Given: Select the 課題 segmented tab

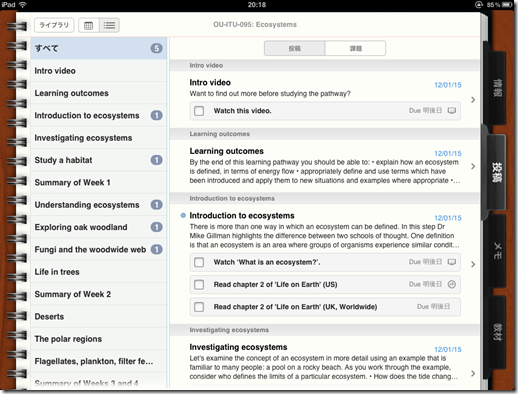Looking at the screenshot, I should pyautogui.click(x=355, y=48).
